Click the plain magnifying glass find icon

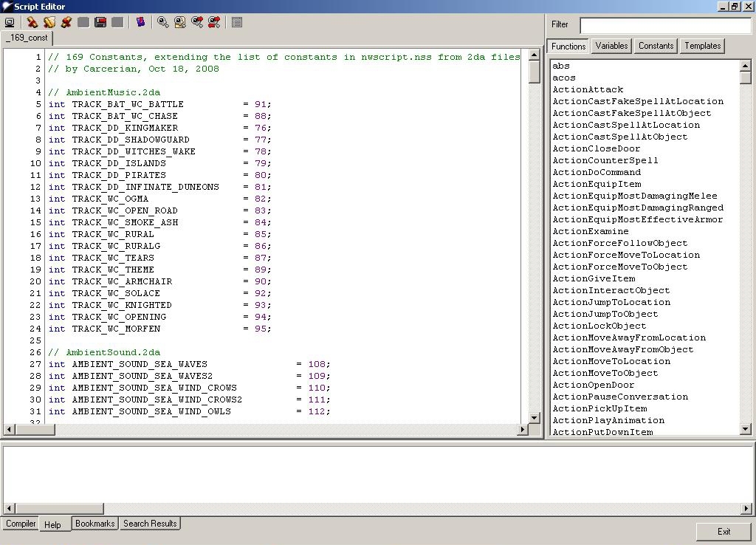point(162,23)
